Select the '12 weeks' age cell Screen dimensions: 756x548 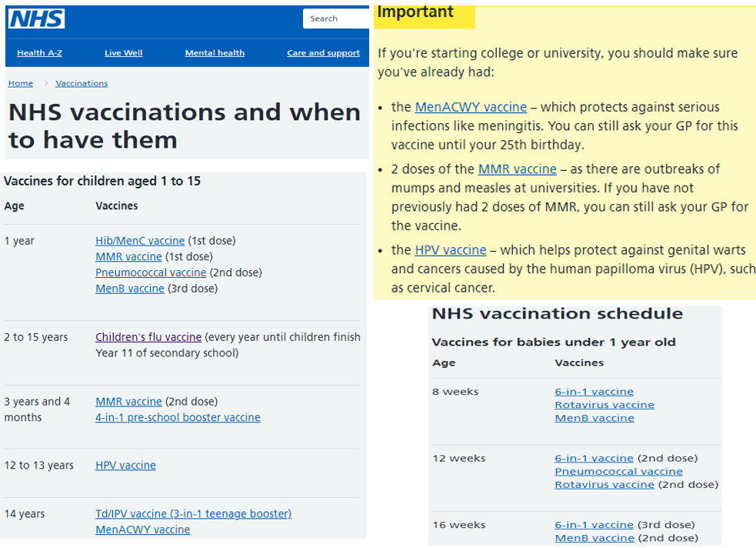click(458, 458)
